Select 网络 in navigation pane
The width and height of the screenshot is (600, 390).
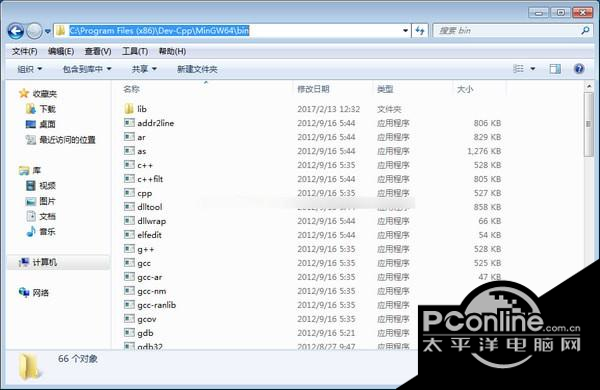(x=34, y=293)
